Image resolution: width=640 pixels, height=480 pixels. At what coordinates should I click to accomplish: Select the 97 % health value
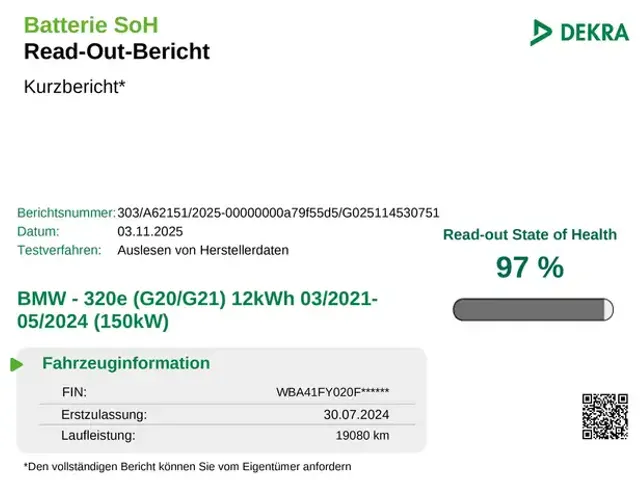click(x=530, y=267)
